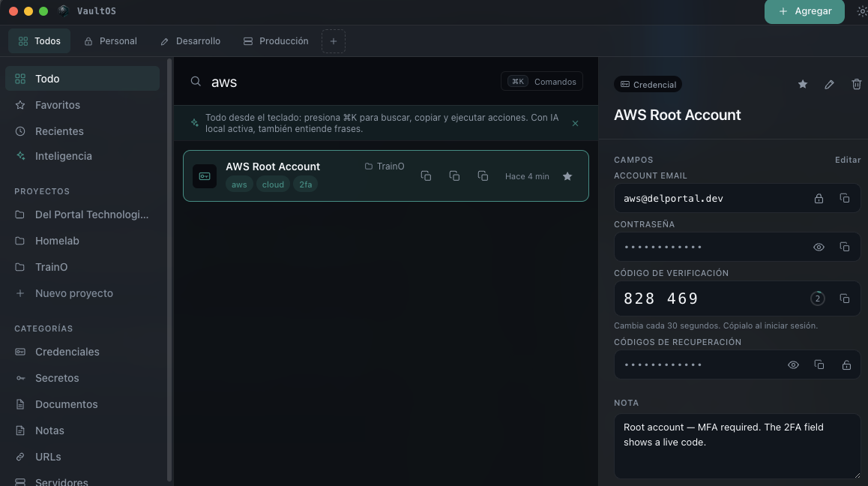Copy the recovery codes
This screenshot has height=486, width=868.
(x=819, y=365)
